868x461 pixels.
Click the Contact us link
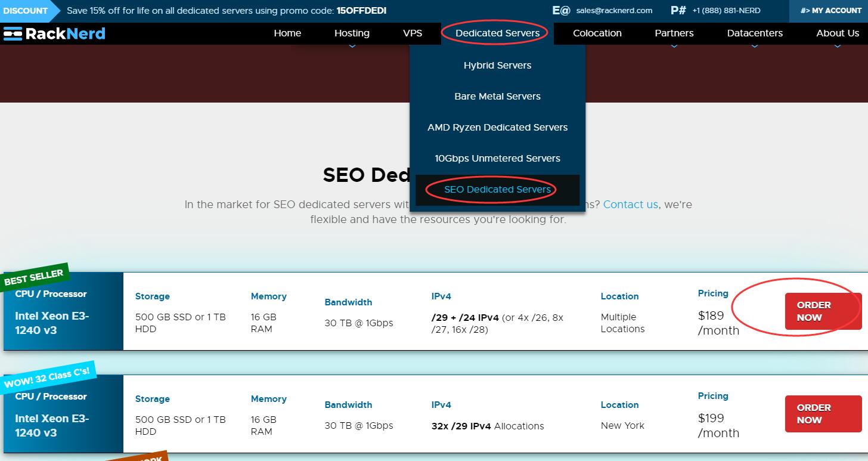[631, 205]
